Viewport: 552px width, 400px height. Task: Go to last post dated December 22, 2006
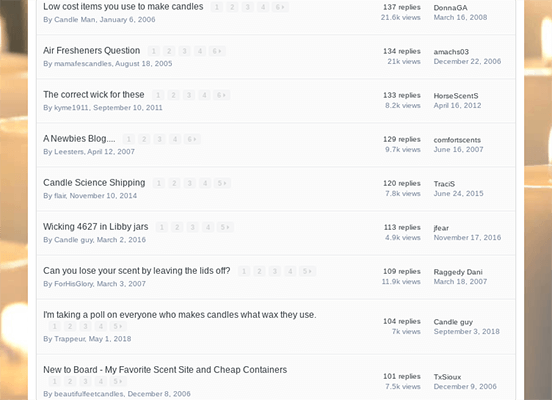(467, 61)
